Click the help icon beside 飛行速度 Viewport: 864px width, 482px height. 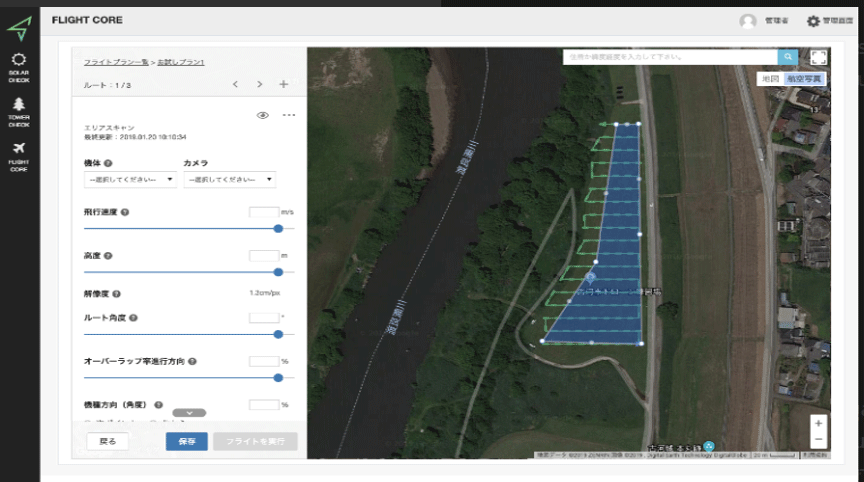125,212
